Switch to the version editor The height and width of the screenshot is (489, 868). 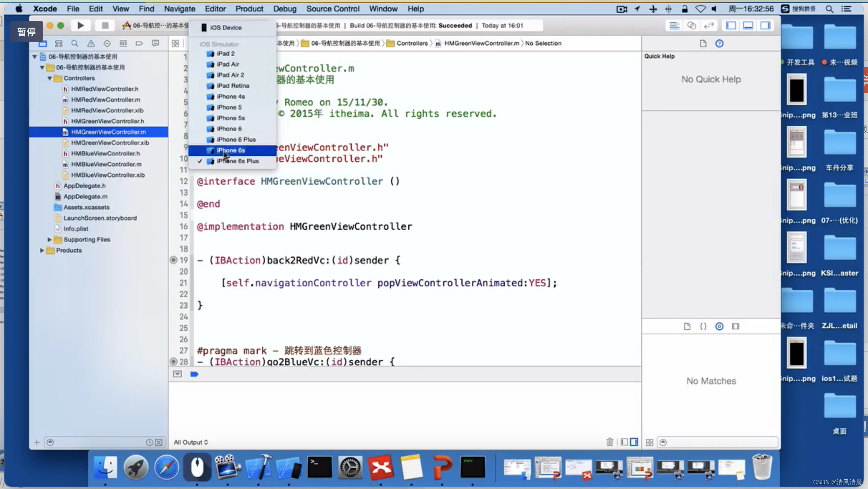709,25
